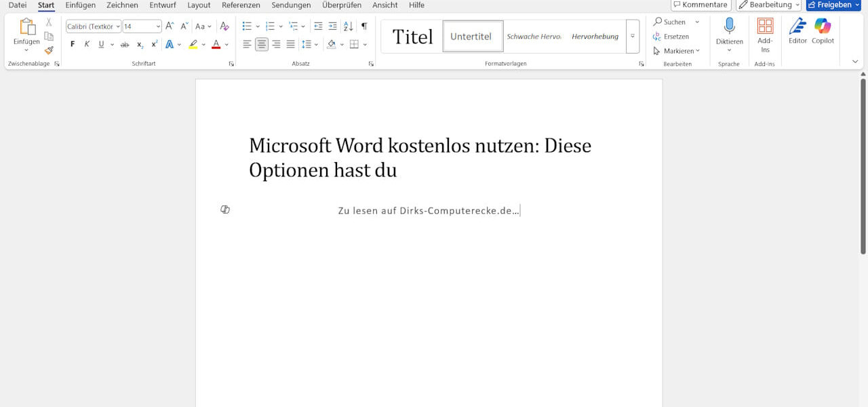Viewport: 868px width, 407px height.
Task: Click the Einfügen paste clipboard icon
Action: coord(27,27)
